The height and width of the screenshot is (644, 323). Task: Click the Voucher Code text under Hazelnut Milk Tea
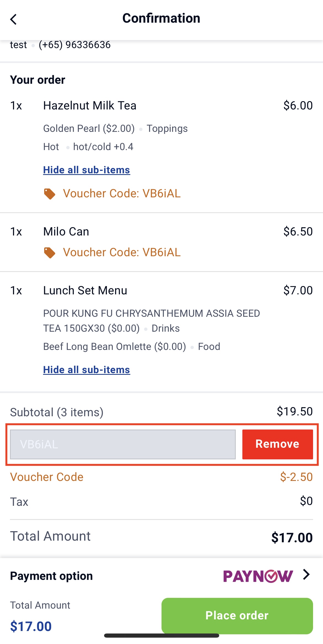click(122, 193)
